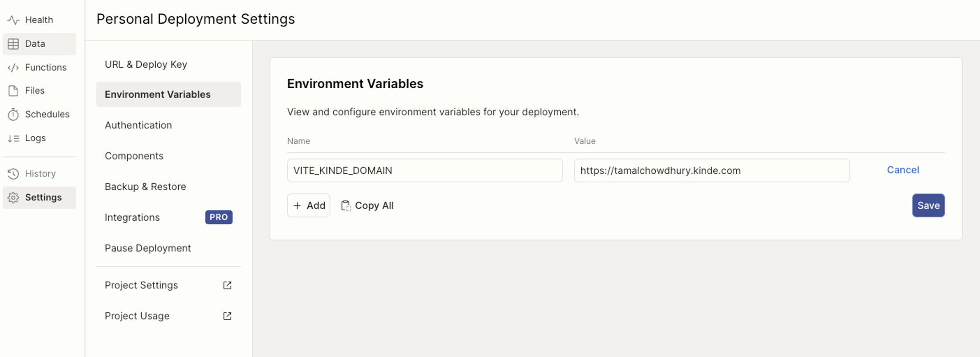The width and height of the screenshot is (980, 357).
Task: Click the Files document icon
Action: pyautogui.click(x=13, y=90)
